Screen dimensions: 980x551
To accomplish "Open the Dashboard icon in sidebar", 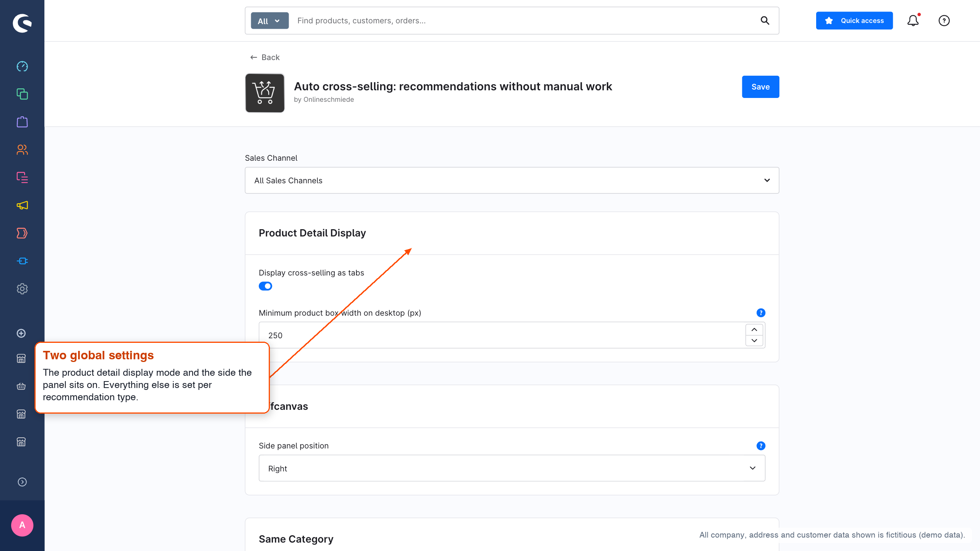I will tap(22, 66).
